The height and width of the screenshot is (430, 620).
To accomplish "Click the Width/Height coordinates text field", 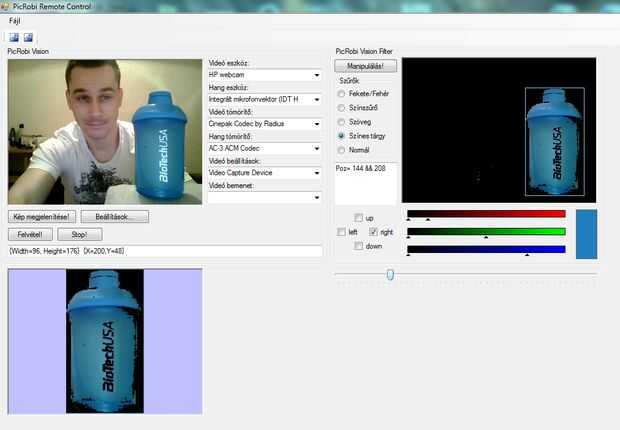I will pyautogui.click(x=165, y=251).
